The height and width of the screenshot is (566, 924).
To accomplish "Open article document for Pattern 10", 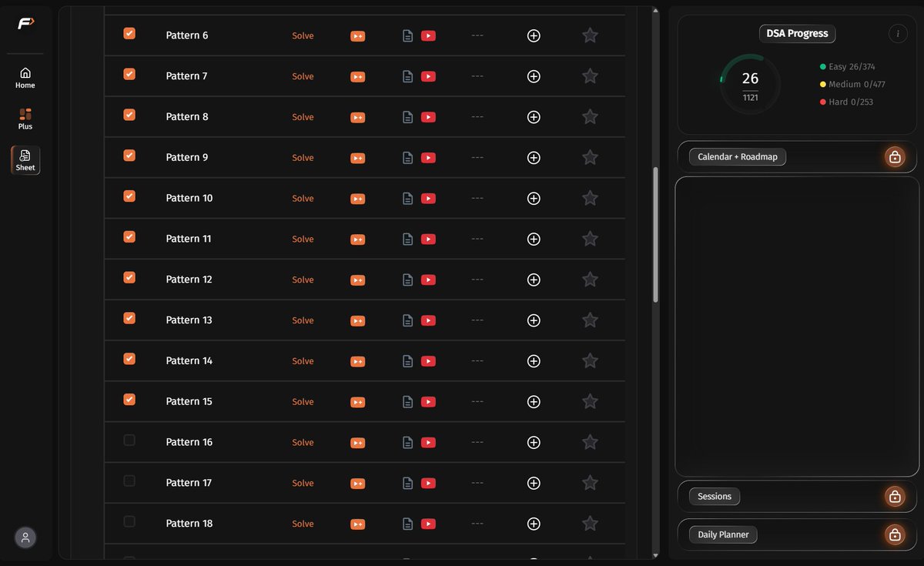I will pos(408,198).
